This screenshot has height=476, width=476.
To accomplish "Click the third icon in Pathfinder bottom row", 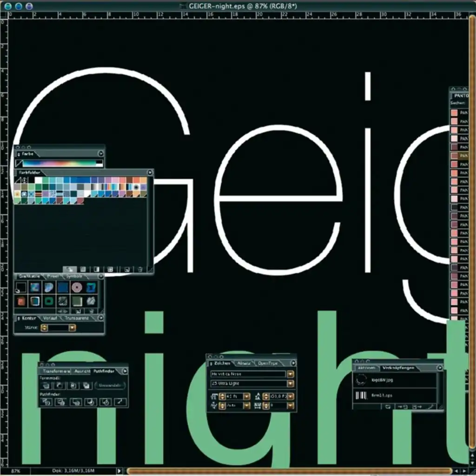I will pos(76,402).
